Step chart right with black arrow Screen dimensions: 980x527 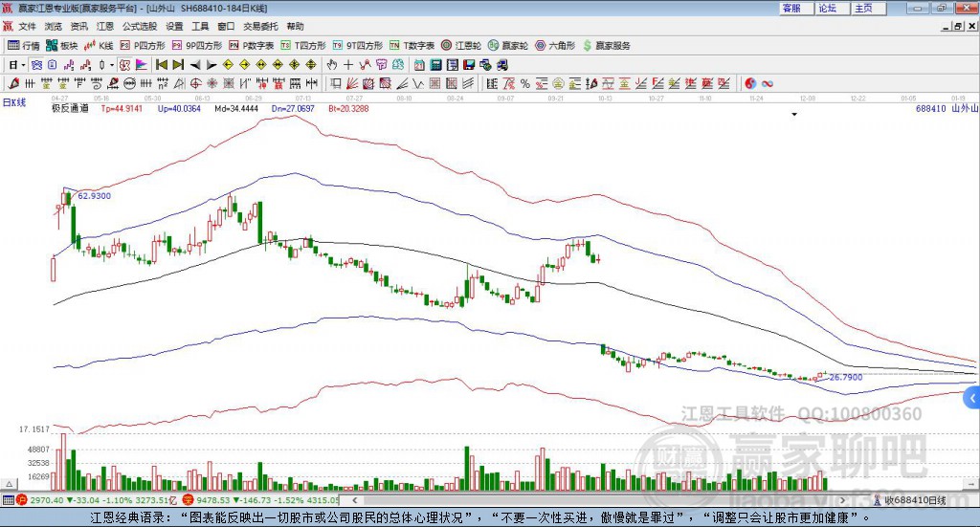click(x=212, y=65)
